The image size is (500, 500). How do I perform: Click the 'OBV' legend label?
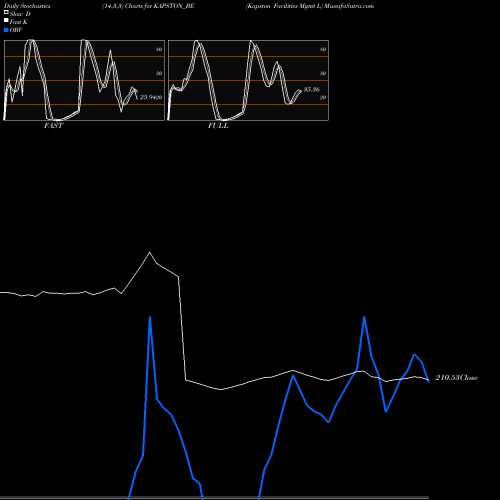tap(16, 30)
